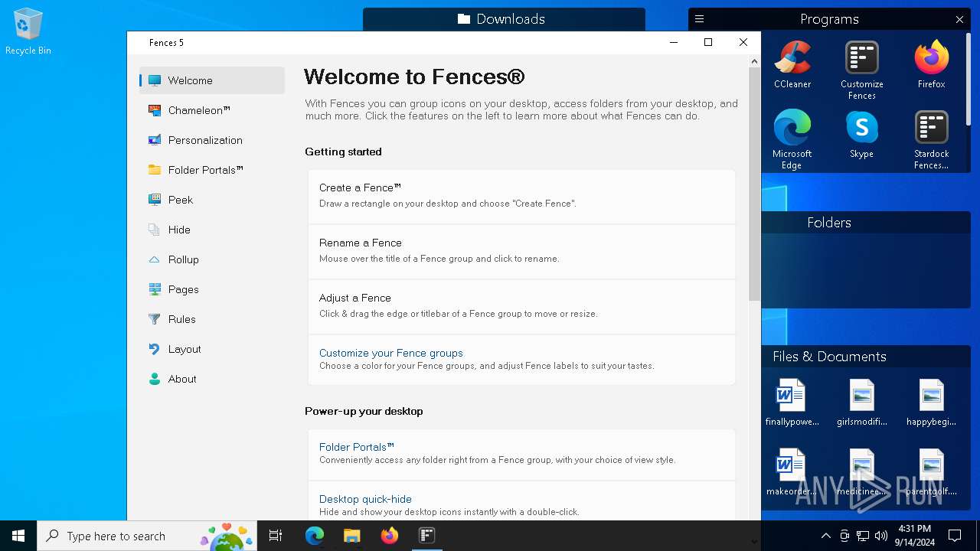This screenshot has height=551, width=980.
Task: Open the notification center
Action: [955, 536]
